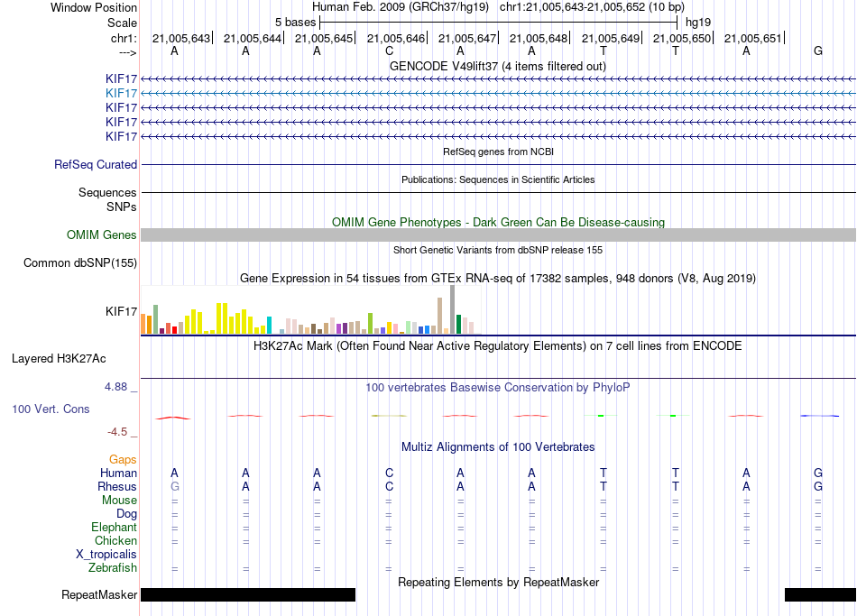Click the Rhesus G mismatch base
The image size is (857, 616).
(175, 486)
